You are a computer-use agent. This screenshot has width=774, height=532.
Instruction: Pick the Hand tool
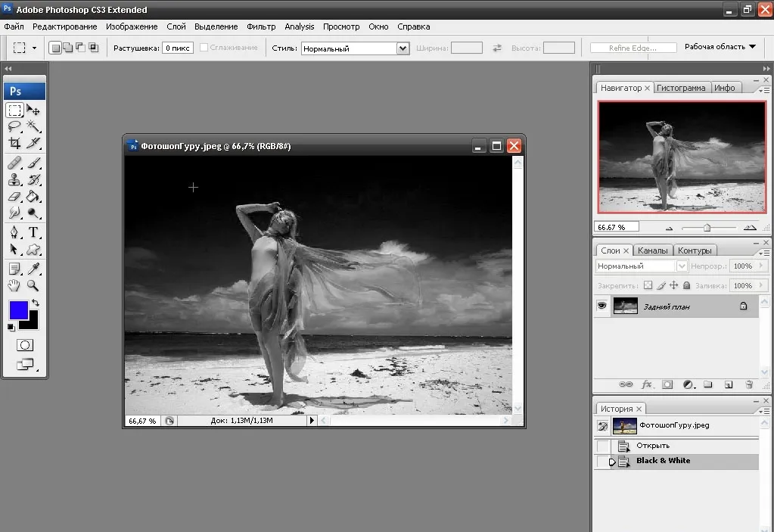pos(15,285)
